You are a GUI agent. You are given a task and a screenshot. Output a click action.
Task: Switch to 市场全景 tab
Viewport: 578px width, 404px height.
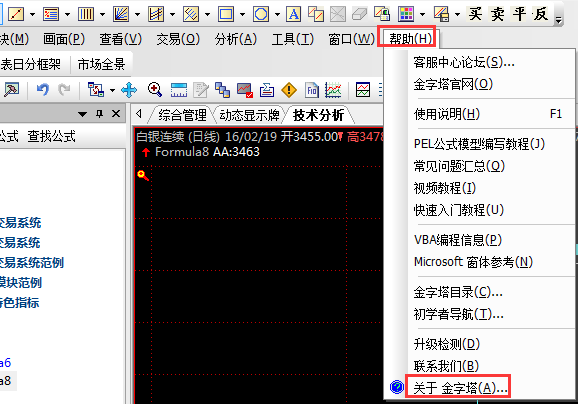click(x=101, y=65)
